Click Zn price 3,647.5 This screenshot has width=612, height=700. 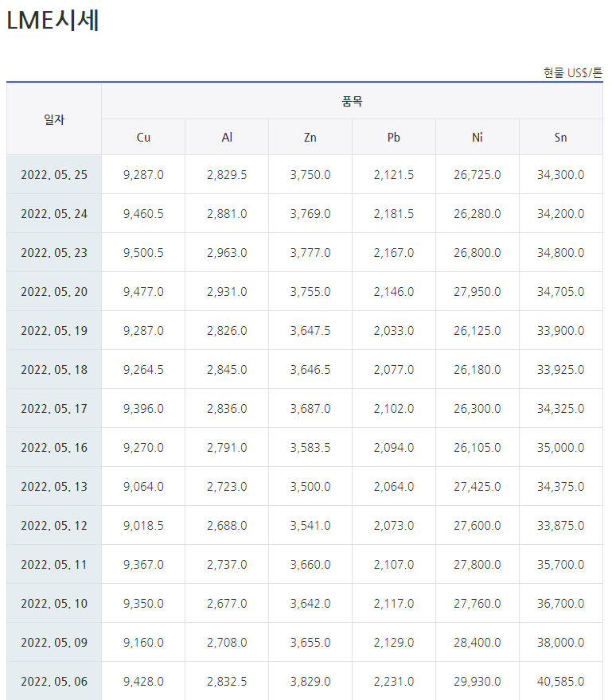pyautogui.click(x=310, y=330)
